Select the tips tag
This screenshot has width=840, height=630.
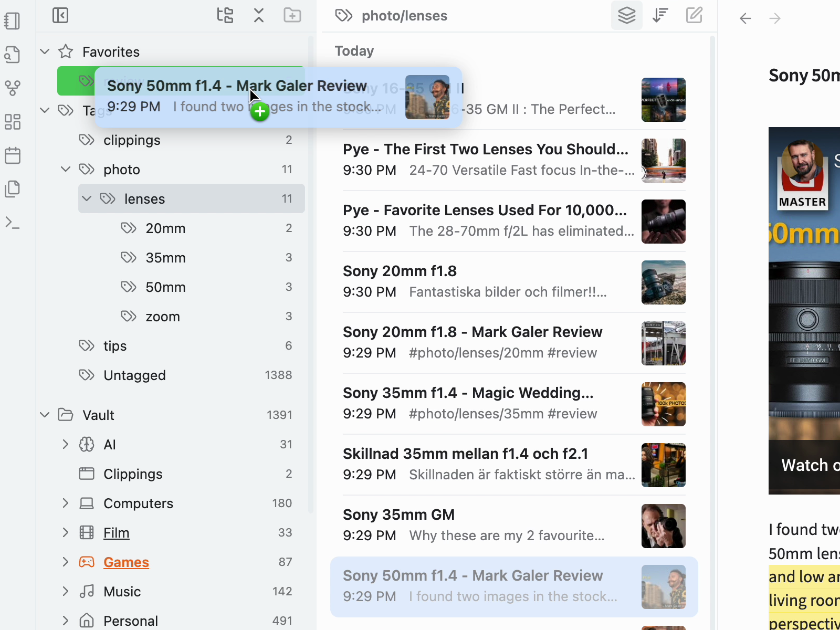click(x=181, y=346)
